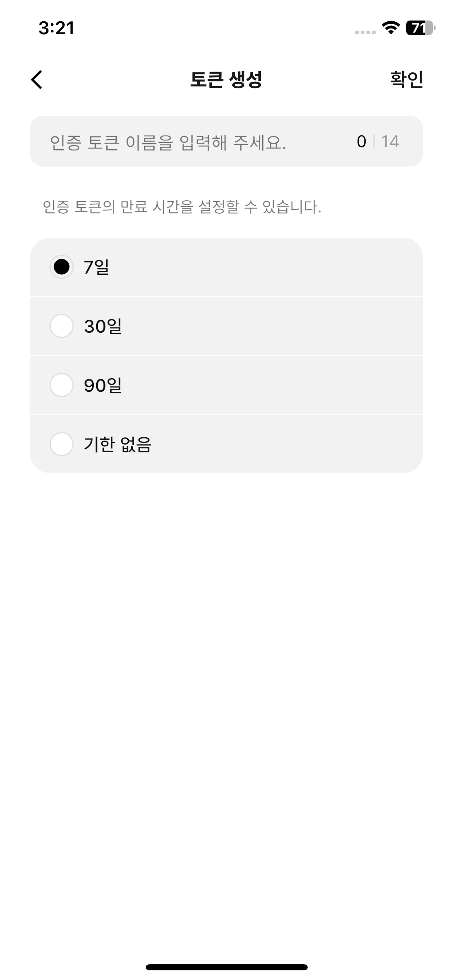Tap the current character count 0
This screenshot has width=453, height=980.
[x=361, y=142]
